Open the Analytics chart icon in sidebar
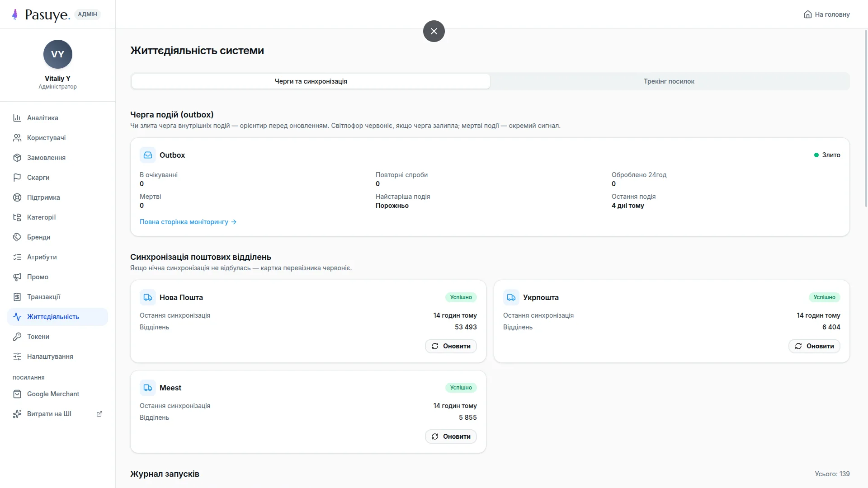Viewport: 868px width, 488px height. pos(17,118)
